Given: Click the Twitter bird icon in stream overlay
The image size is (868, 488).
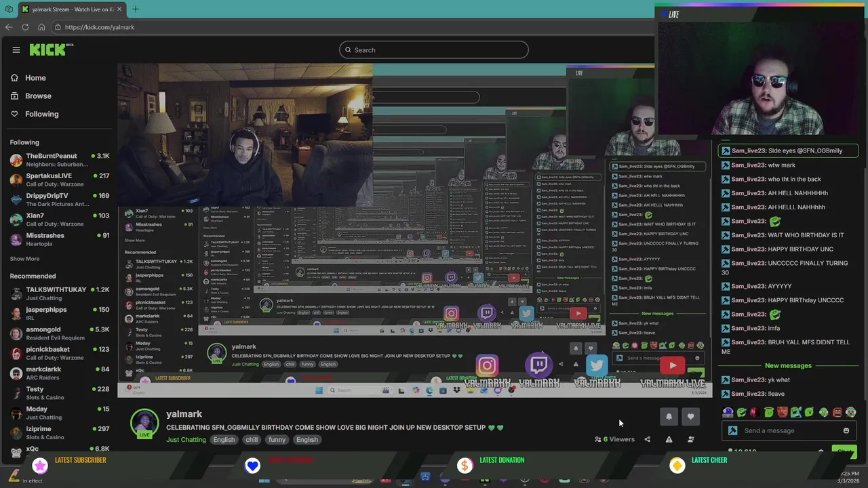Looking at the screenshot, I should click(597, 365).
